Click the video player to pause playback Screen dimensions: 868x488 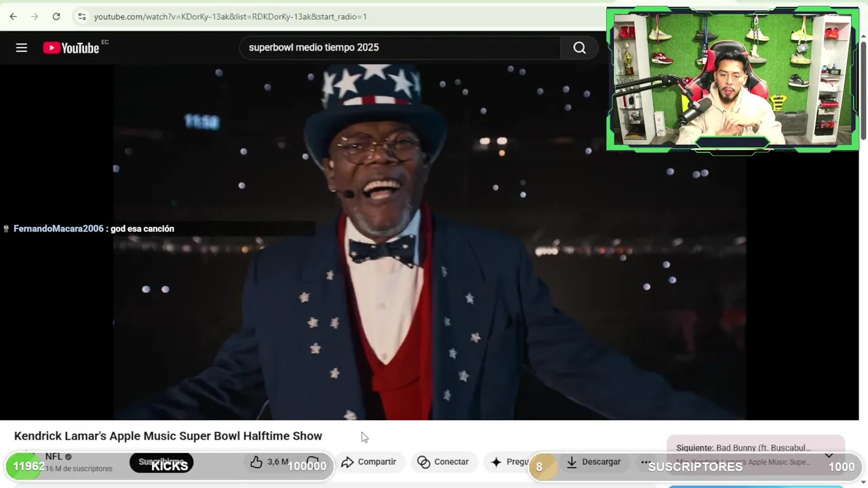429,242
